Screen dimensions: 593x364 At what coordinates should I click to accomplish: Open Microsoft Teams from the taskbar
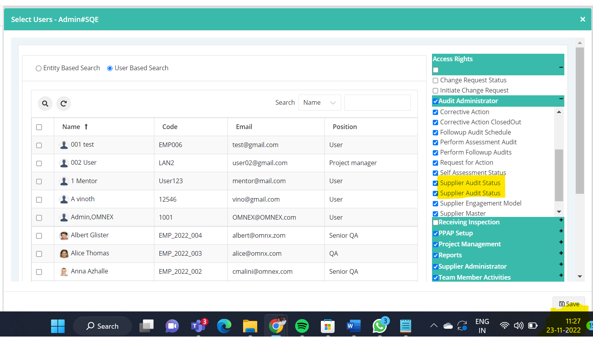198,326
